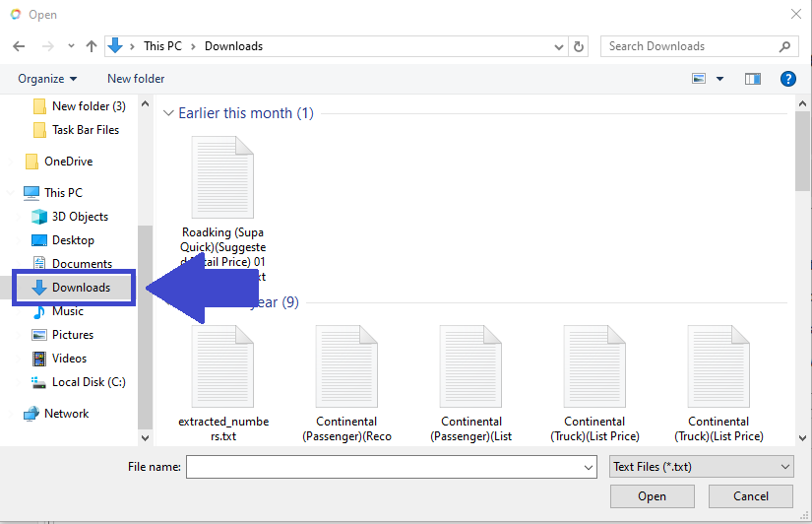The width and height of the screenshot is (812, 524).
Task: Select 'This PC' in address bar path
Action: point(162,46)
